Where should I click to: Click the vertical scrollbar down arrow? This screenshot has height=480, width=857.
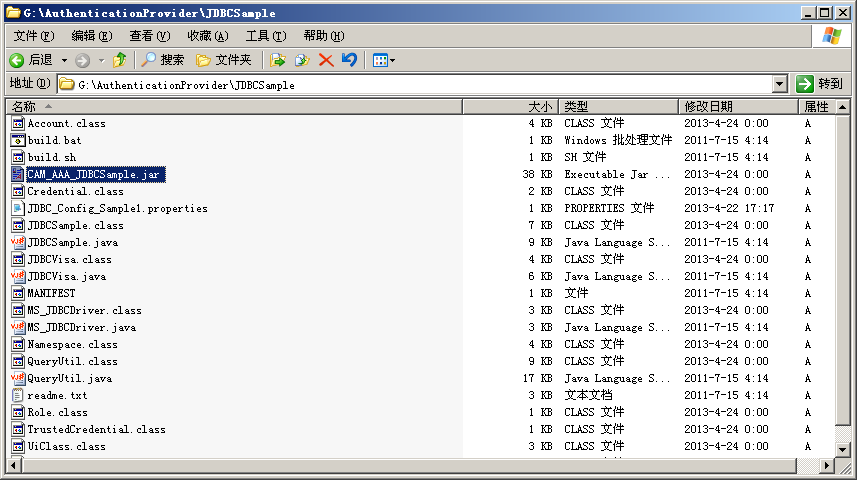(843, 450)
